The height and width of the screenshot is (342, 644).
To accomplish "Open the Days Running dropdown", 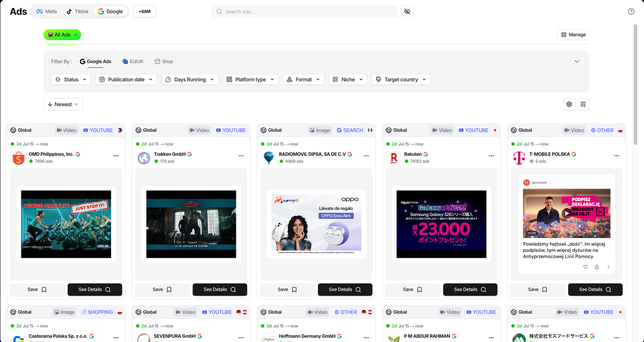I will tap(190, 79).
